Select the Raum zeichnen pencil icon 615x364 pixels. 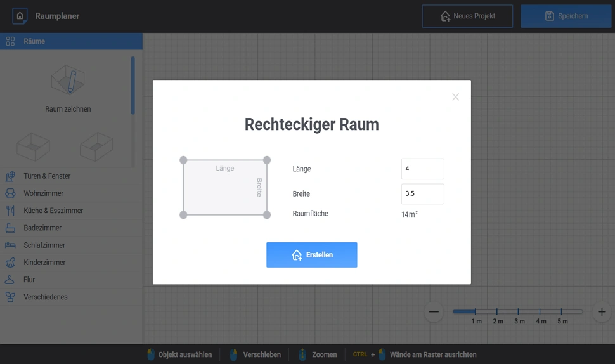68,80
